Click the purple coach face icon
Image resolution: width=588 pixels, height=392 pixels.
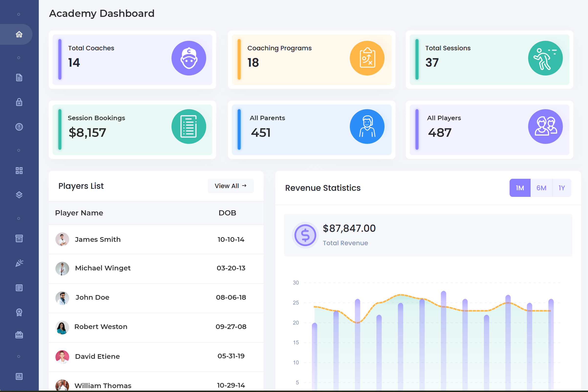click(x=189, y=58)
